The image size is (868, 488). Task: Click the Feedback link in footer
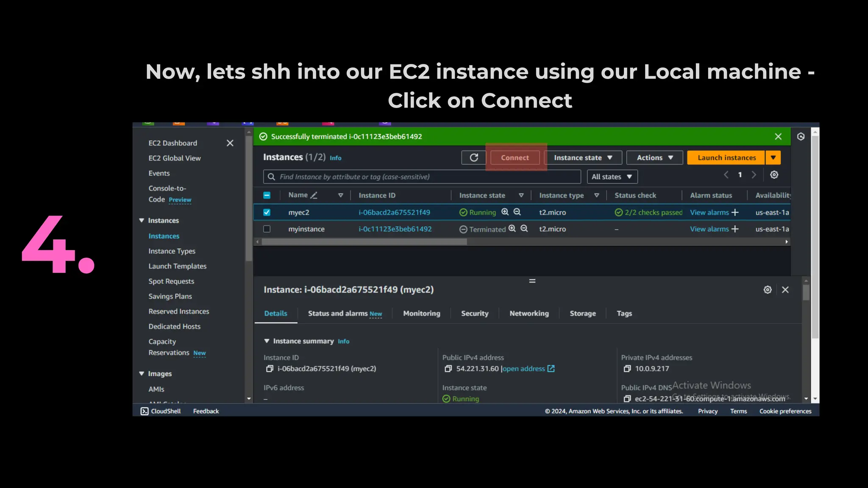click(206, 411)
